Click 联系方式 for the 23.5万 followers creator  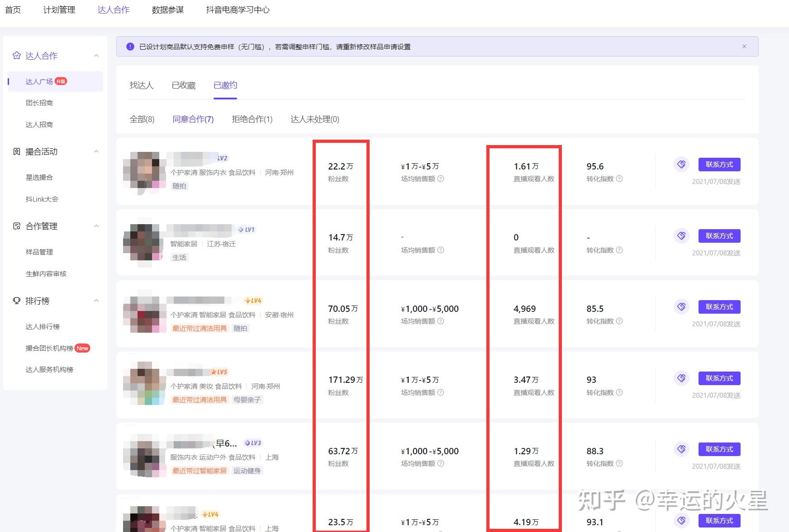(719, 521)
